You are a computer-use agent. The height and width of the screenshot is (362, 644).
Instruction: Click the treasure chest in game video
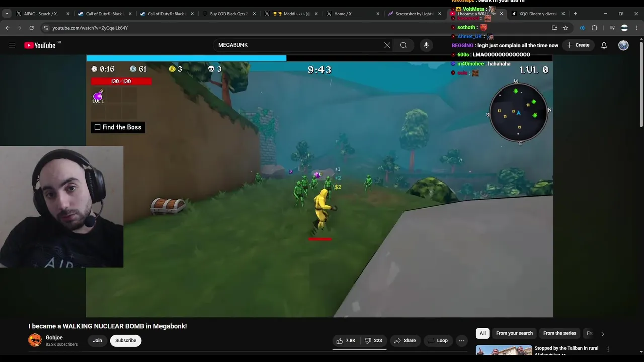(168, 205)
